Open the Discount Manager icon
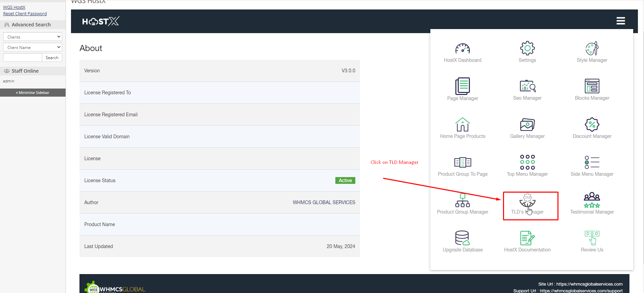This screenshot has width=644, height=293. pyautogui.click(x=592, y=125)
